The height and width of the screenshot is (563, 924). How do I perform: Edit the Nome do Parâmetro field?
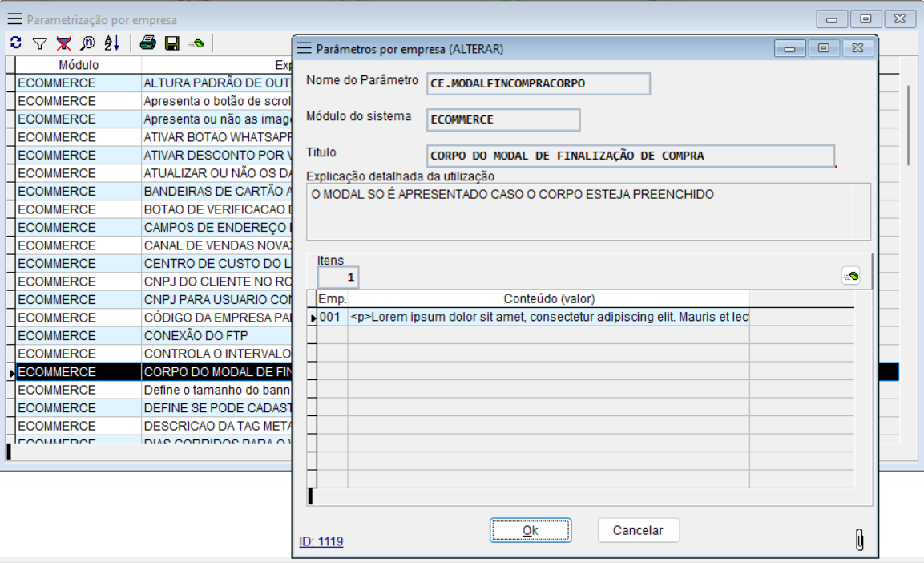coord(539,83)
